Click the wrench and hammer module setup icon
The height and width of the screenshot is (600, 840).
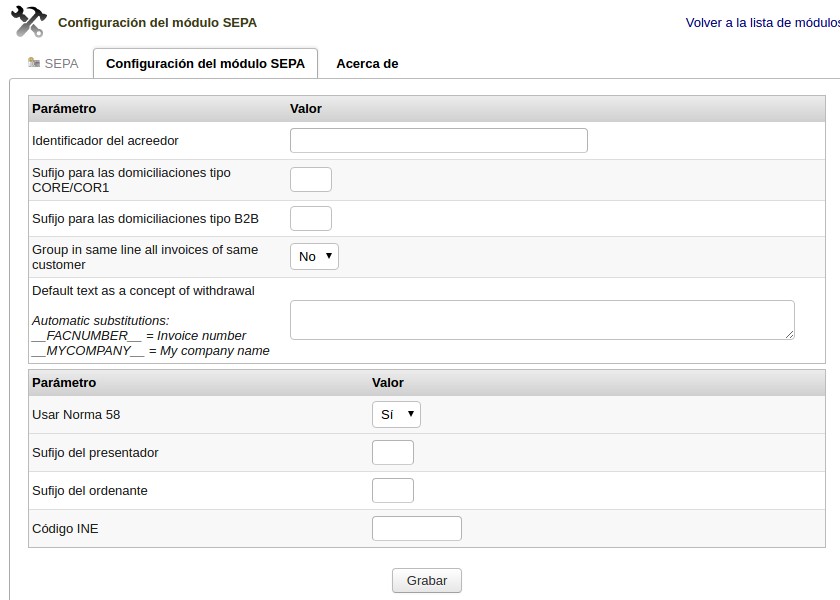coord(28,22)
